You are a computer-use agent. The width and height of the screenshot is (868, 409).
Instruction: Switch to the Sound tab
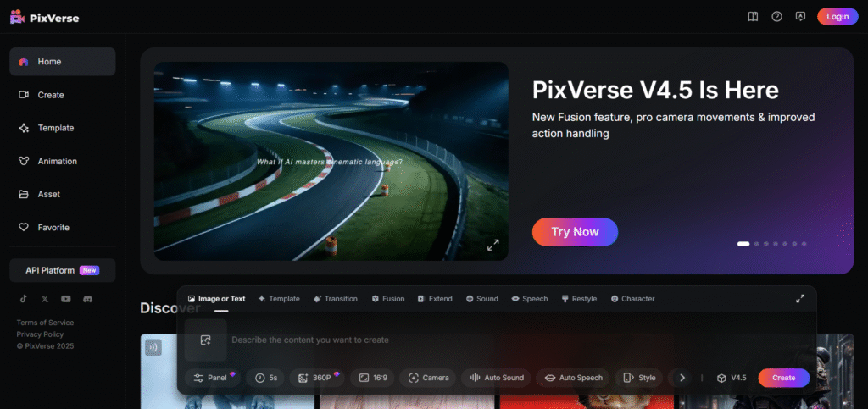point(481,298)
